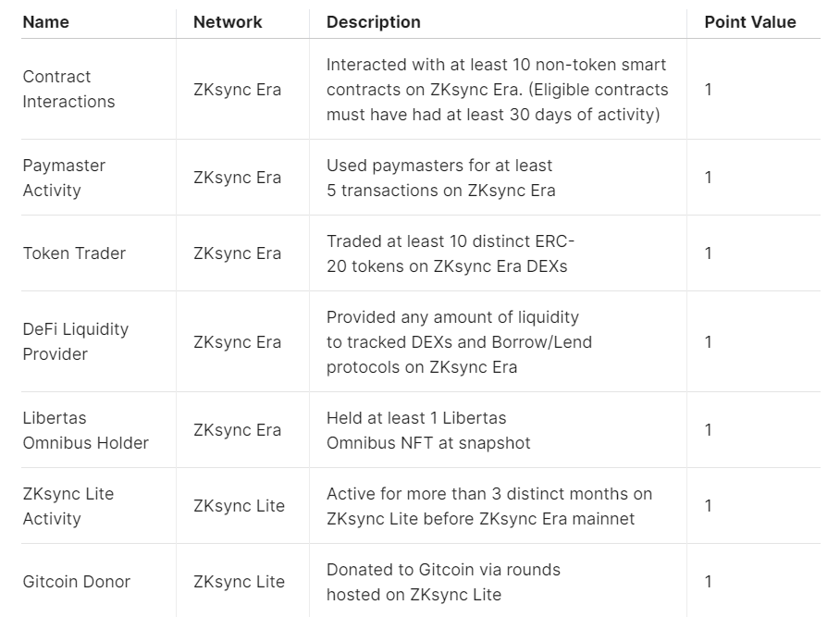Click the Donated to Gitcoin description
This screenshot has width=840, height=617.
coord(443,582)
